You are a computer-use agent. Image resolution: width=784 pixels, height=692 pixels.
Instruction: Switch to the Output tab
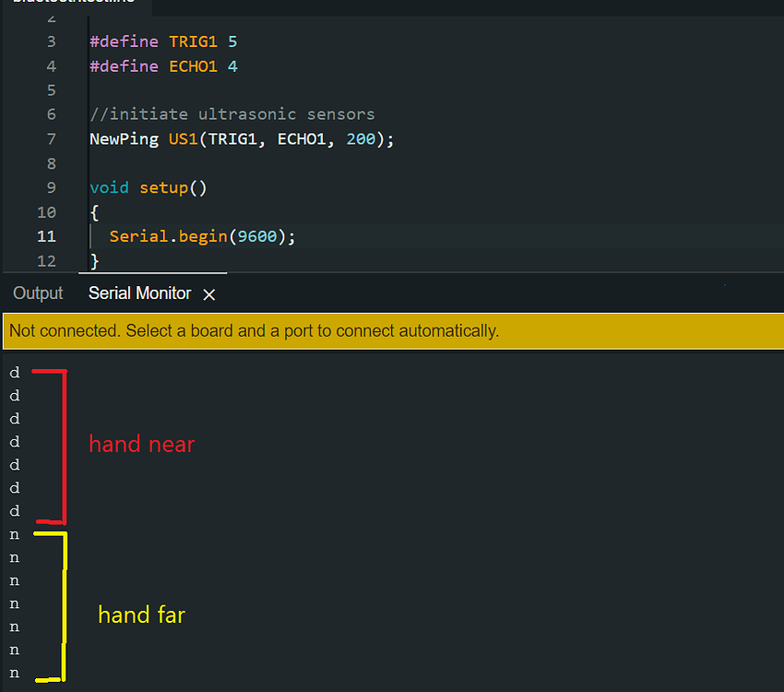(38, 293)
